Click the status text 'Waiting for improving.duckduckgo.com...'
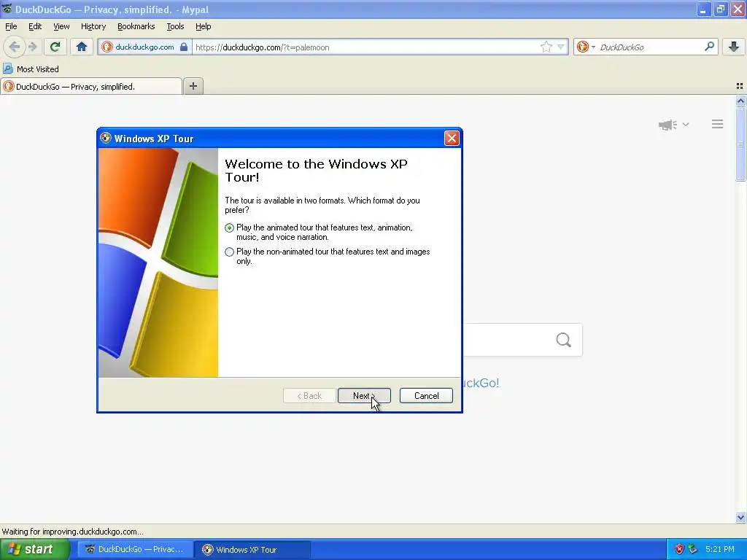 point(72,532)
